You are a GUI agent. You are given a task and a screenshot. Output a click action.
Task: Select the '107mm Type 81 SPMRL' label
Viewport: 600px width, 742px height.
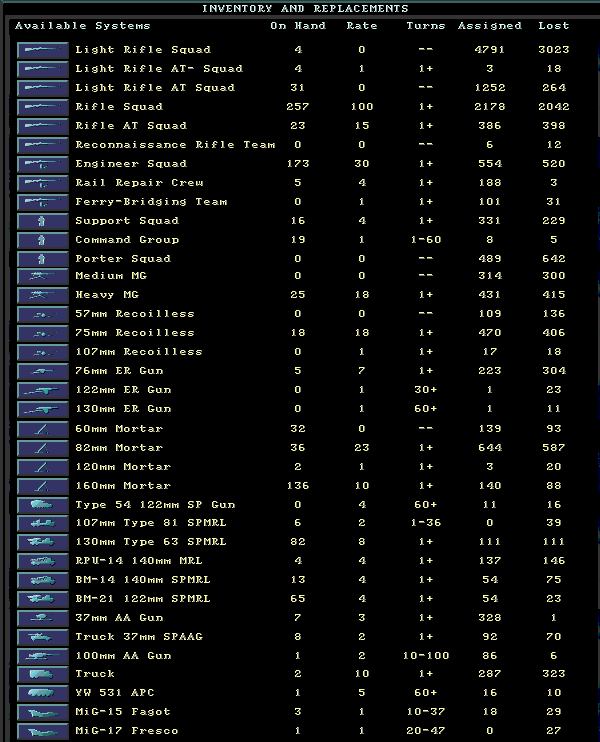tap(151, 522)
